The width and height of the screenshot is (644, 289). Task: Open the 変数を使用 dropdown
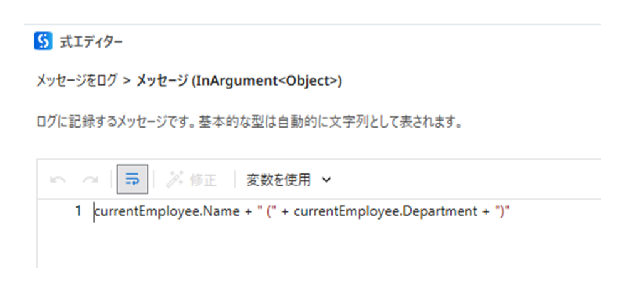pos(278,180)
